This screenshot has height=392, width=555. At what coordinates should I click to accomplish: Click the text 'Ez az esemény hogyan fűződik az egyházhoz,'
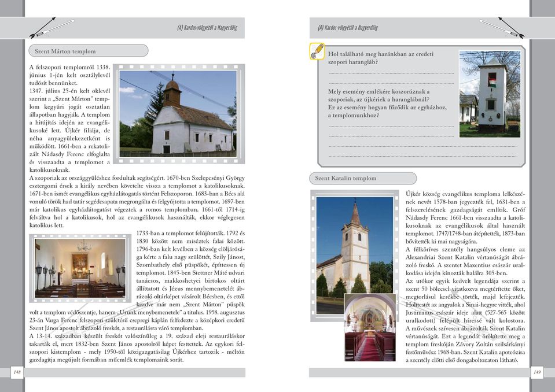pos(387,108)
